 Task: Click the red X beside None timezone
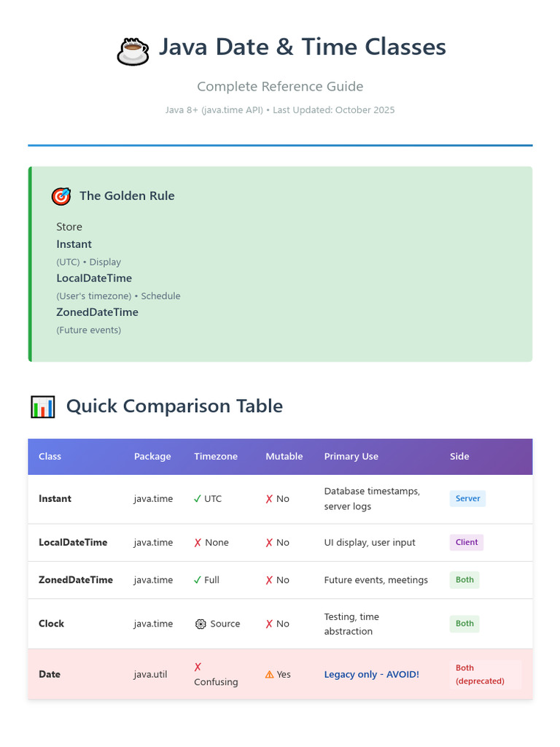tap(198, 543)
